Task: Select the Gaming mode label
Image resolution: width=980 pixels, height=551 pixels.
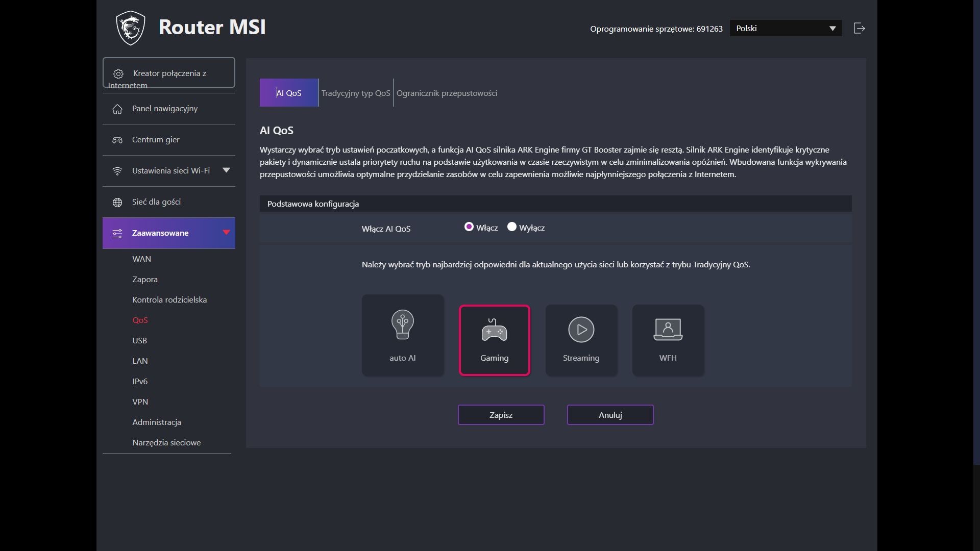Action: (495, 358)
